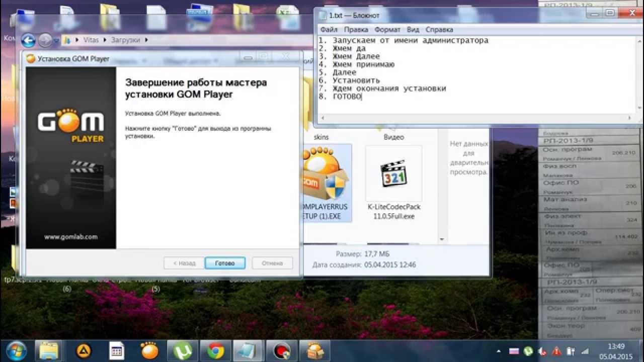Expand the arrow between Vitas and Загрузки

[104, 40]
